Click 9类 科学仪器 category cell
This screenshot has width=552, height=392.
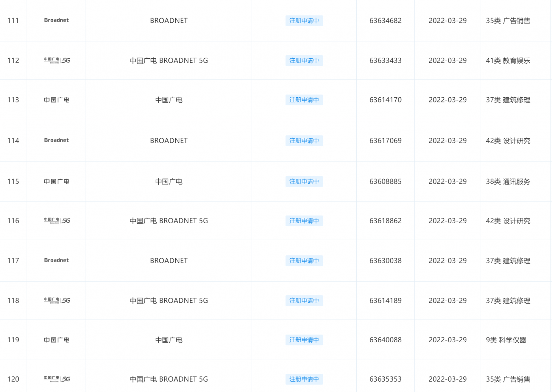pos(506,340)
